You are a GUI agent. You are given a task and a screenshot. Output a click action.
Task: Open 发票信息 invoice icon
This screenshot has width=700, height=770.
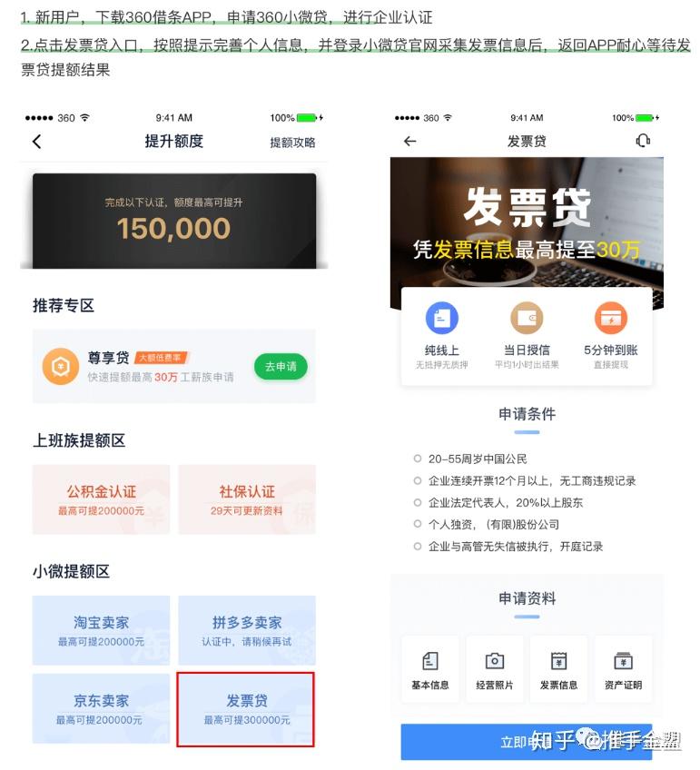558,661
